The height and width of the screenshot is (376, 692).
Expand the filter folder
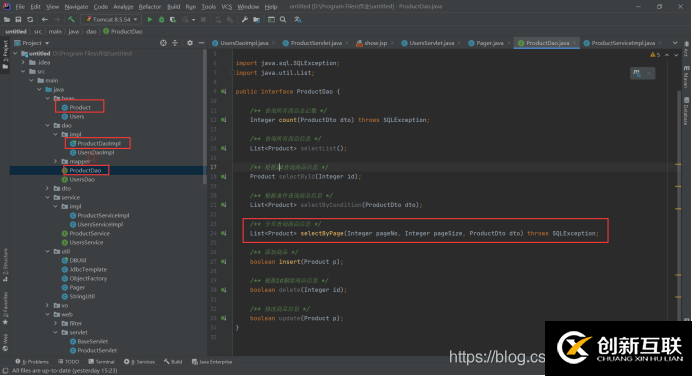[x=56, y=323]
